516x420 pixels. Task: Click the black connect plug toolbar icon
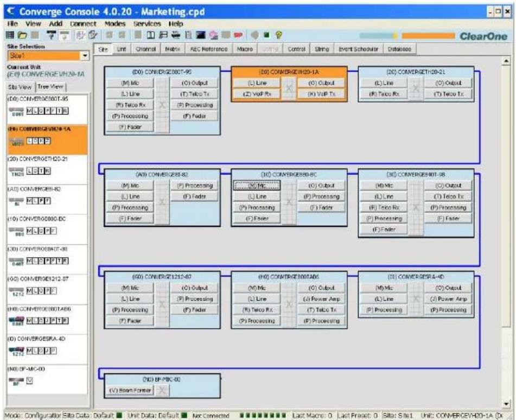tap(52, 35)
